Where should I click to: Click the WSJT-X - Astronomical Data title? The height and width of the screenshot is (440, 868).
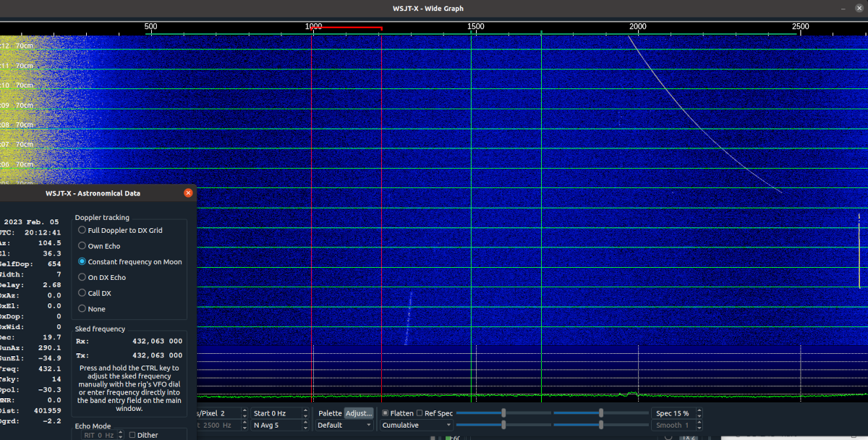93,193
